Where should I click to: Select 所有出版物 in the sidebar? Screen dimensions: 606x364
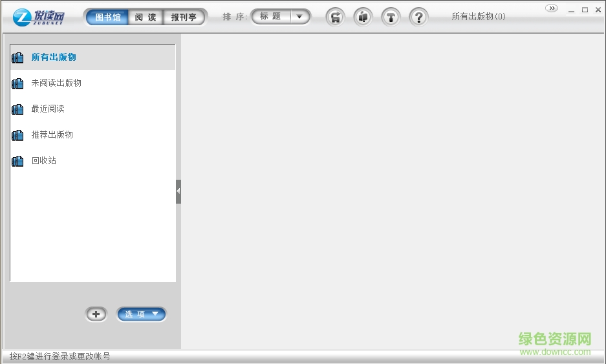pos(92,57)
